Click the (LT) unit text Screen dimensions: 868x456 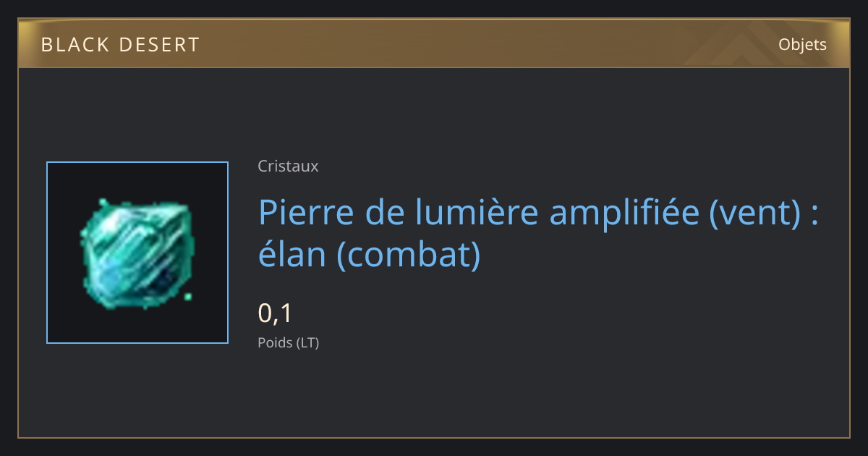tap(307, 342)
